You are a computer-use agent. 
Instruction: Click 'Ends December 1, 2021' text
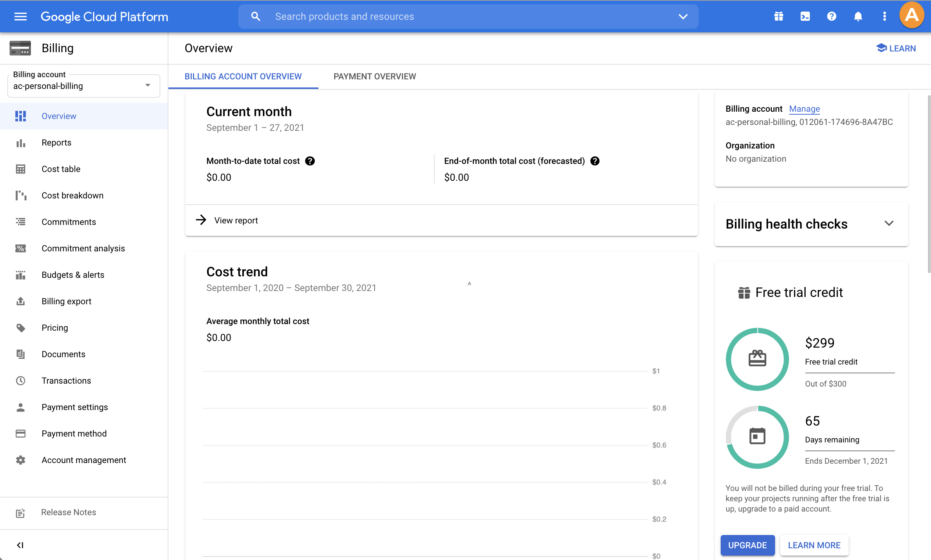[846, 461]
